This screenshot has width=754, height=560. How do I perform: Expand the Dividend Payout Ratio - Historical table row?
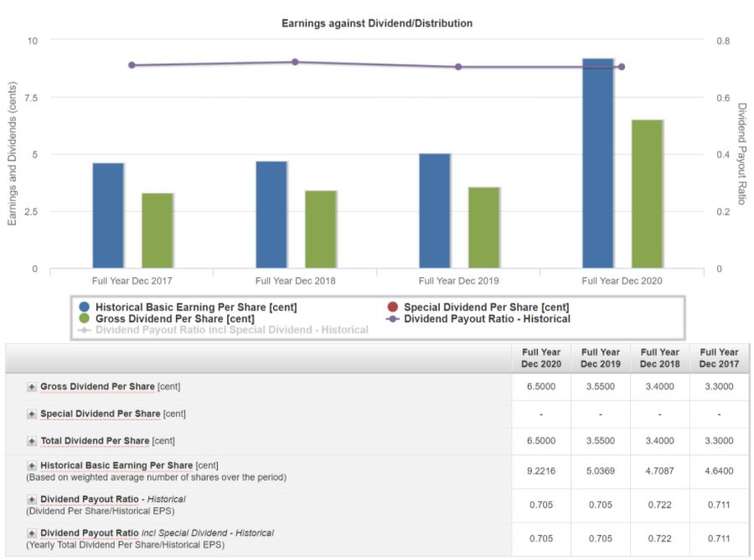[x=32, y=500]
